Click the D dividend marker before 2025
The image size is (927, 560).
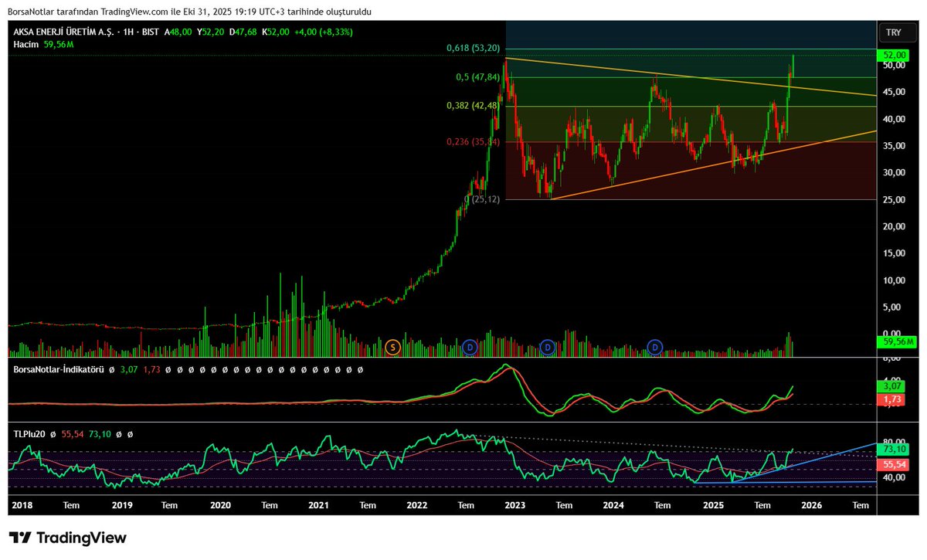(655, 348)
